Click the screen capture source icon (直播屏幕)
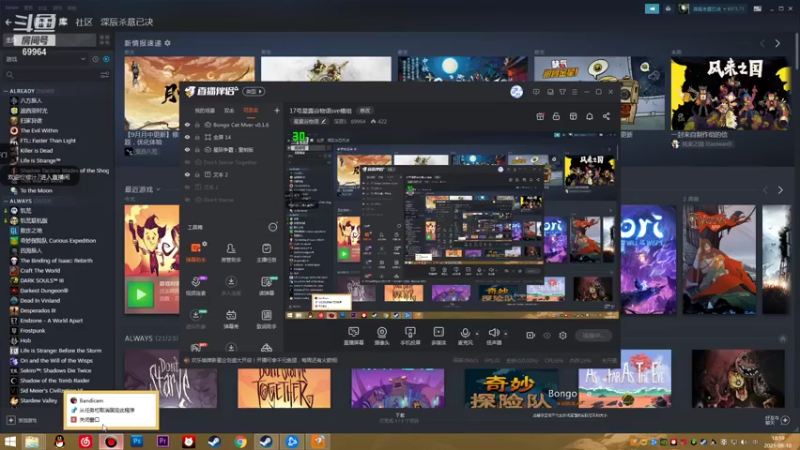Image resolution: width=800 pixels, height=450 pixels. tap(353, 333)
